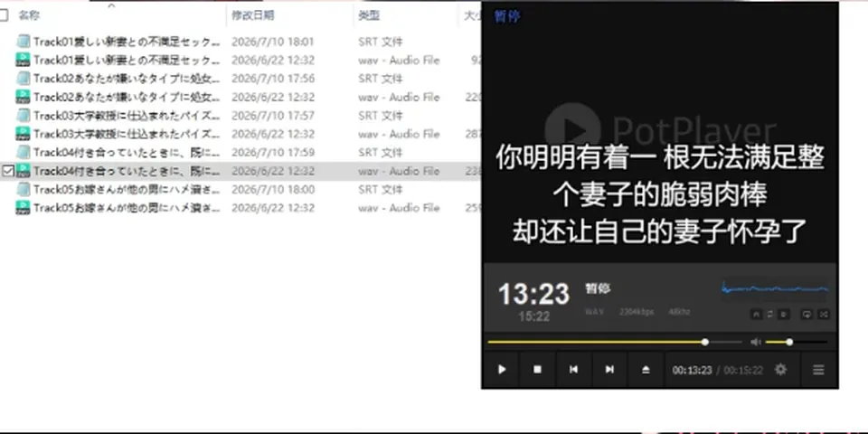Viewport: 868px width, 434px height.
Task: Click the date 2026/7/10 18:00
Action: pos(273,189)
